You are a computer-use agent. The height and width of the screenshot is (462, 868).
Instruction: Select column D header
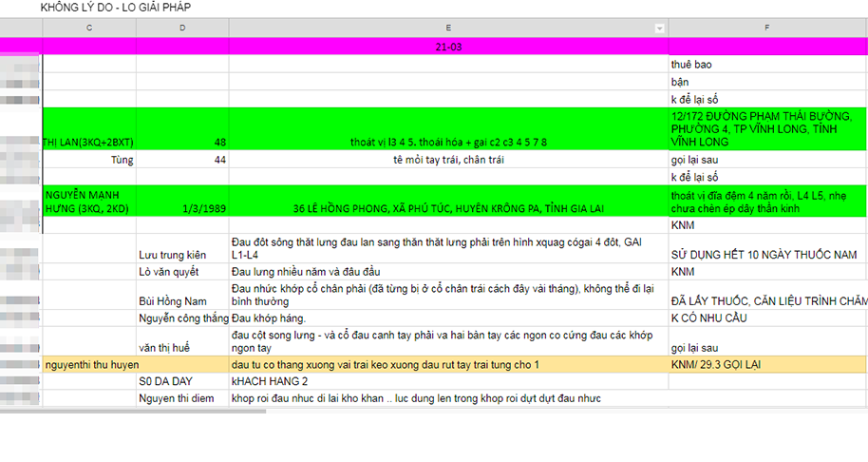(x=182, y=29)
